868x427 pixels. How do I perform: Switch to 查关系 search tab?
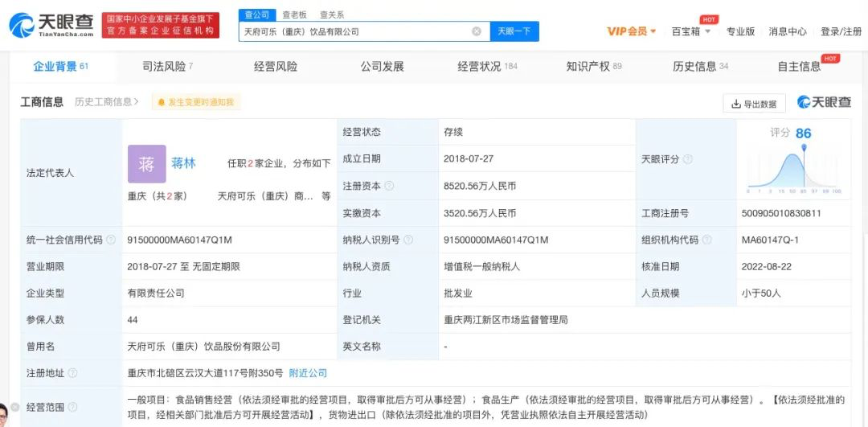[332, 15]
